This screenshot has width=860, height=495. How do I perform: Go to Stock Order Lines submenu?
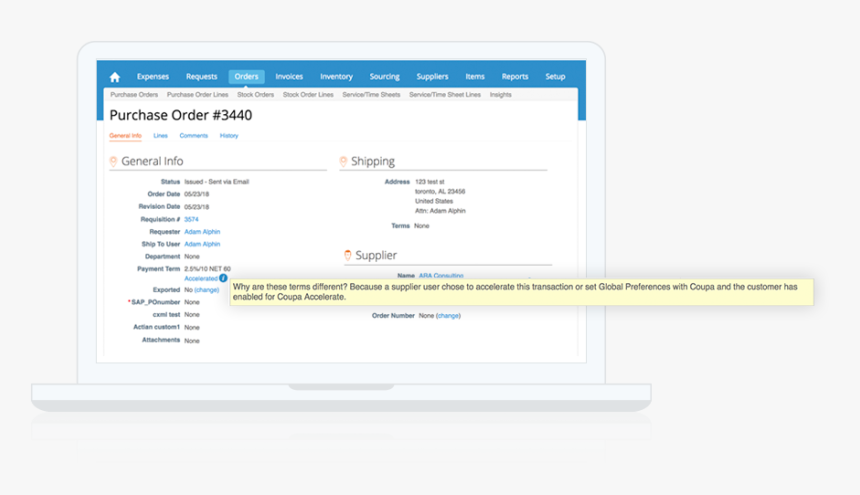pos(308,95)
